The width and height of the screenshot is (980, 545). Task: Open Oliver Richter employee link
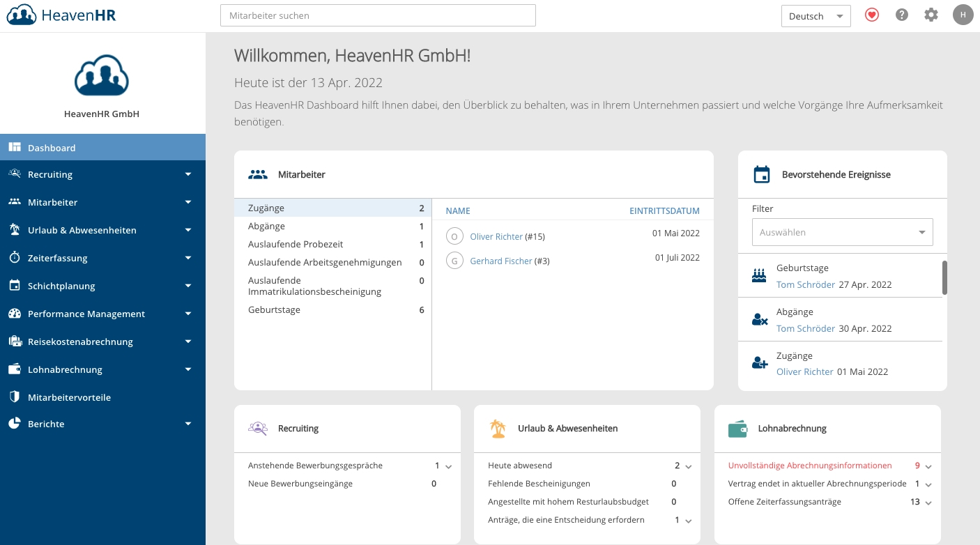(496, 237)
